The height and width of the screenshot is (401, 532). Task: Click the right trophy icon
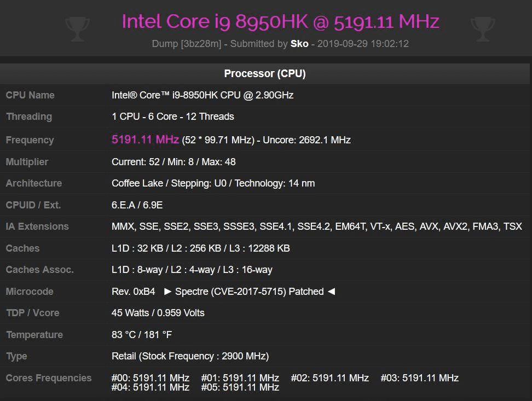[x=483, y=29]
